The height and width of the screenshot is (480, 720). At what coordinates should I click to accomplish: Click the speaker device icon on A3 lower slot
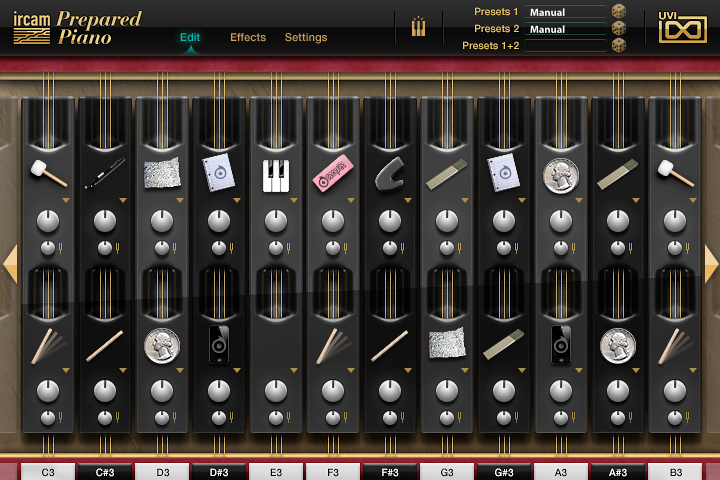561,344
